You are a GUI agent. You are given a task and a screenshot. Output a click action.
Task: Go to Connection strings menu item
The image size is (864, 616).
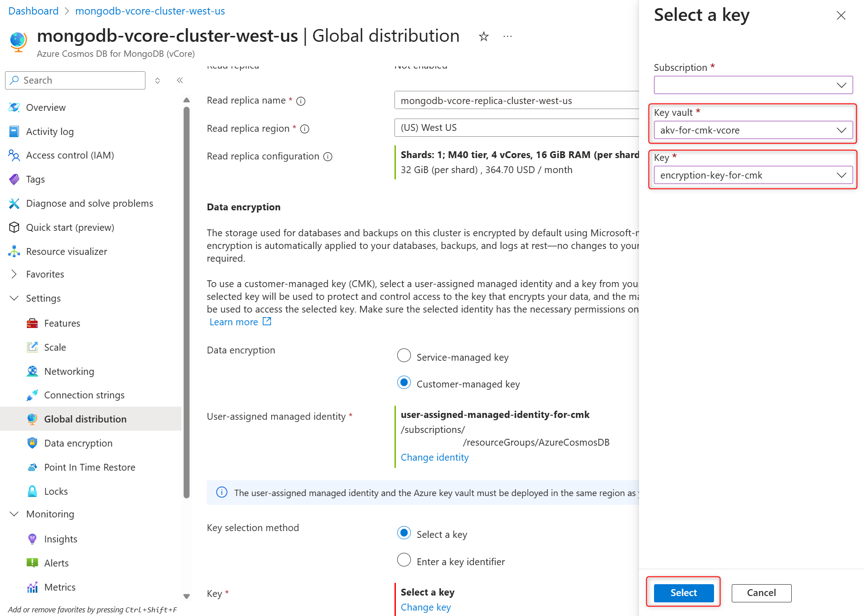(x=84, y=395)
